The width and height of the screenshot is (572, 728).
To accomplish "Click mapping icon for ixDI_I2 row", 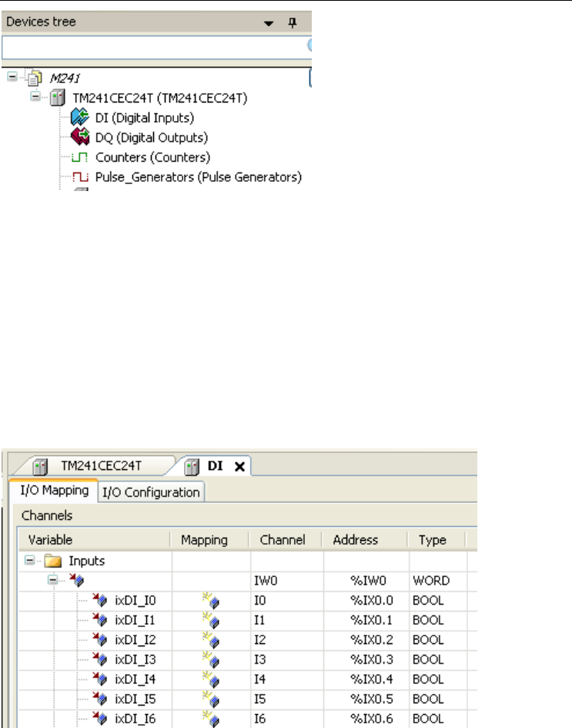I will tap(211, 639).
